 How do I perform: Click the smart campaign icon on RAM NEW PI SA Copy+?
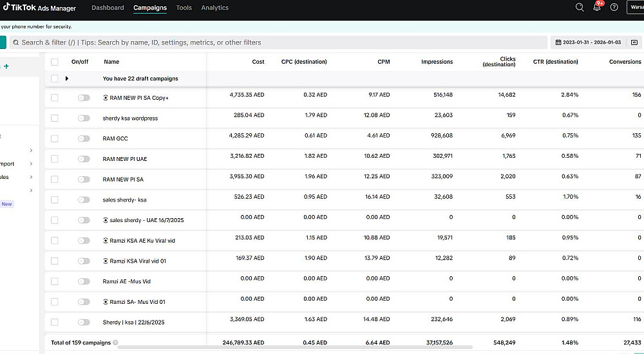coord(106,98)
